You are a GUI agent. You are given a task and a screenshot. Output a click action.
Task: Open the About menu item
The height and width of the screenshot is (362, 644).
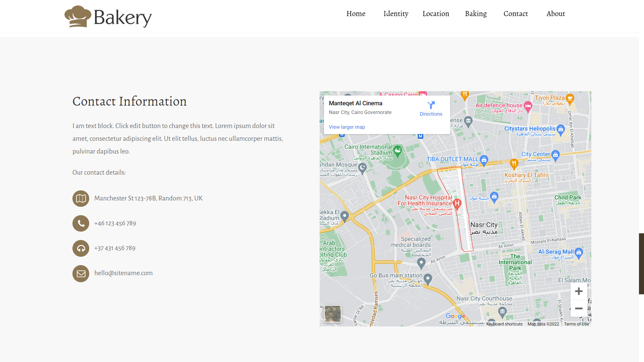pos(555,14)
